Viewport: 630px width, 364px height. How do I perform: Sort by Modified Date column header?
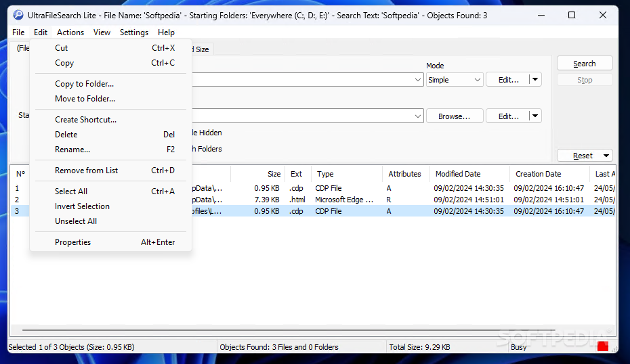tap(469, 174)
